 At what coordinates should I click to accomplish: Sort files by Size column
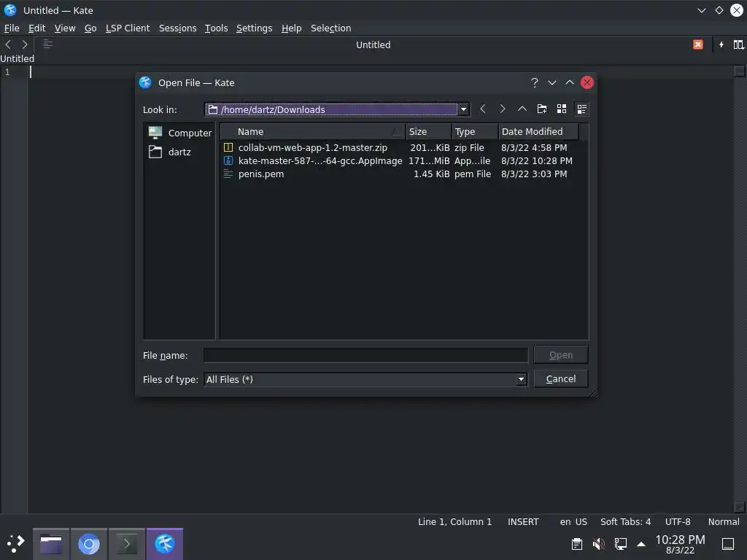pos(428,131)
